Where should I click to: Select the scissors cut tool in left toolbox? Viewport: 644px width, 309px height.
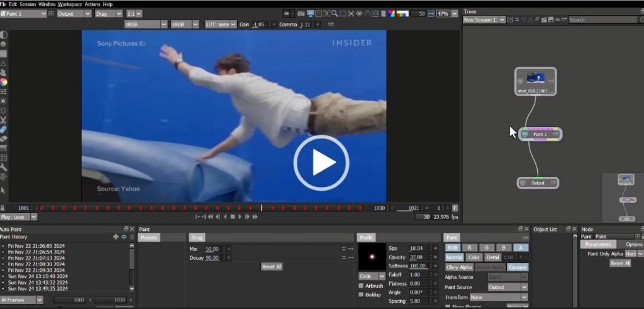click(3, 120)
